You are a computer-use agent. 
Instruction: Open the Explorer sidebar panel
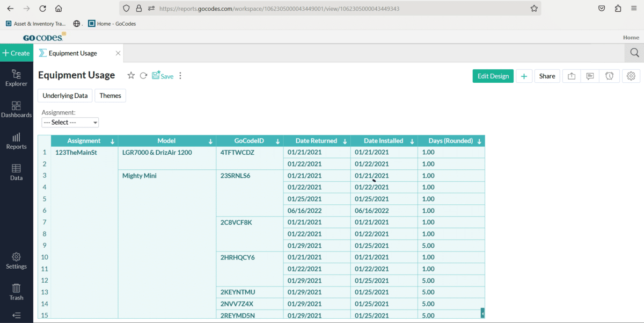pos(16,78)
